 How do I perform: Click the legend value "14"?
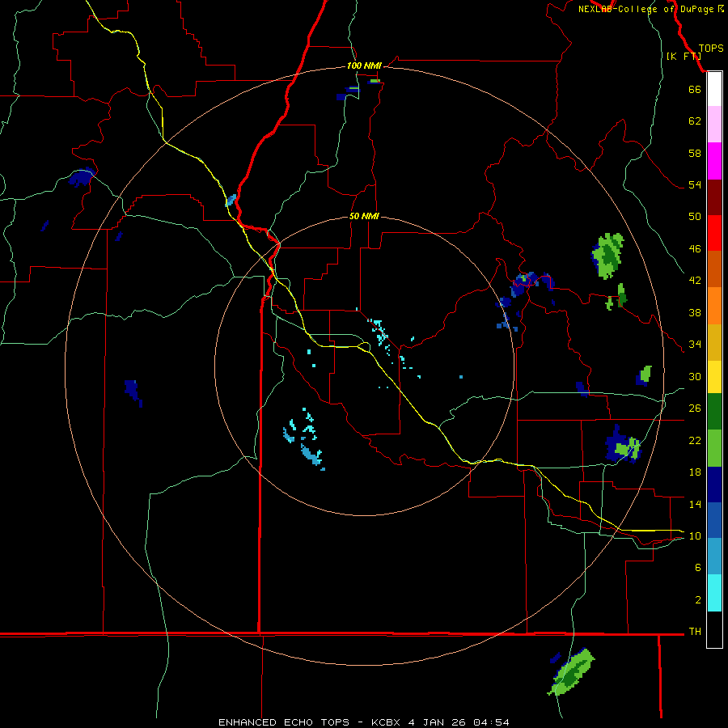(x=695, y=504)
